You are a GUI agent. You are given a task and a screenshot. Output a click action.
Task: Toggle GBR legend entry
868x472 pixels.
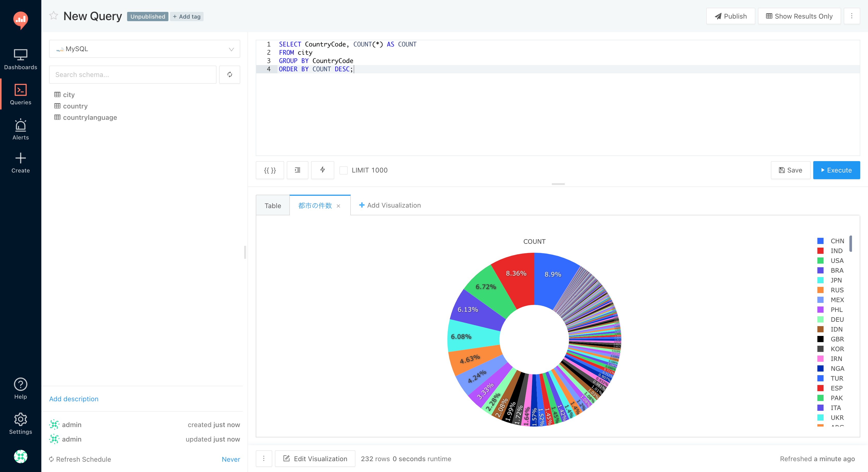tap(831, 339)
